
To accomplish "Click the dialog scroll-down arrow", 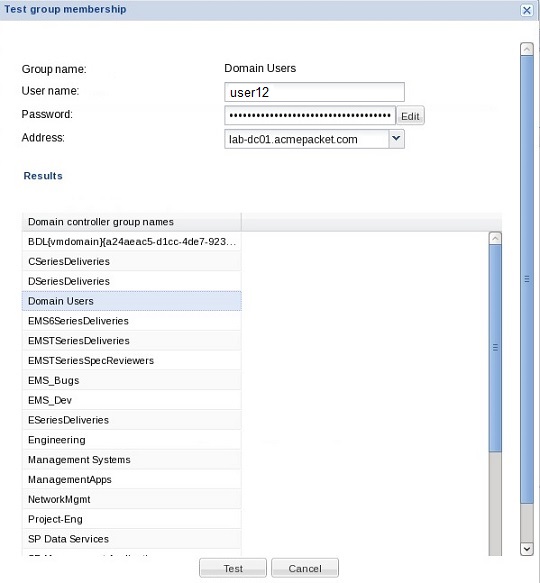I will [527, 548].
